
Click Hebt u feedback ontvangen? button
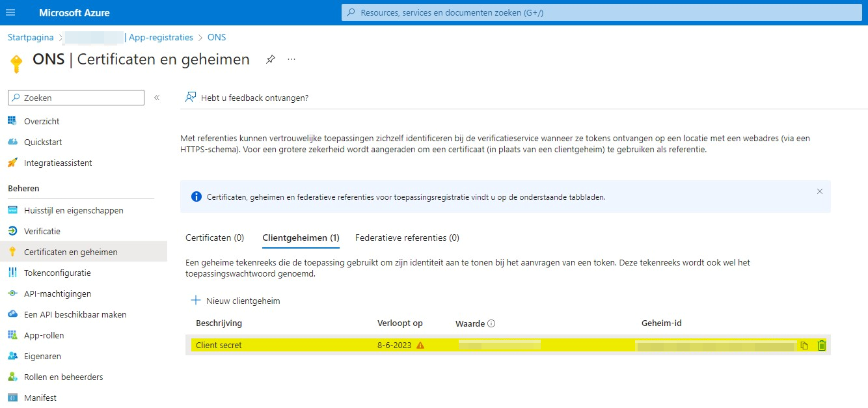pos(247,98)
